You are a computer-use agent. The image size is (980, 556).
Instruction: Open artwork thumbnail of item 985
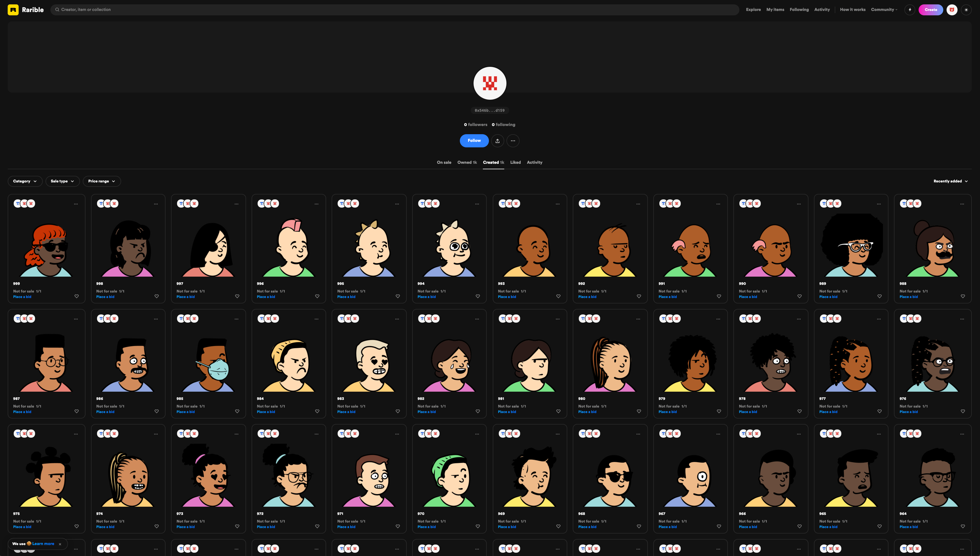[209, 360]
